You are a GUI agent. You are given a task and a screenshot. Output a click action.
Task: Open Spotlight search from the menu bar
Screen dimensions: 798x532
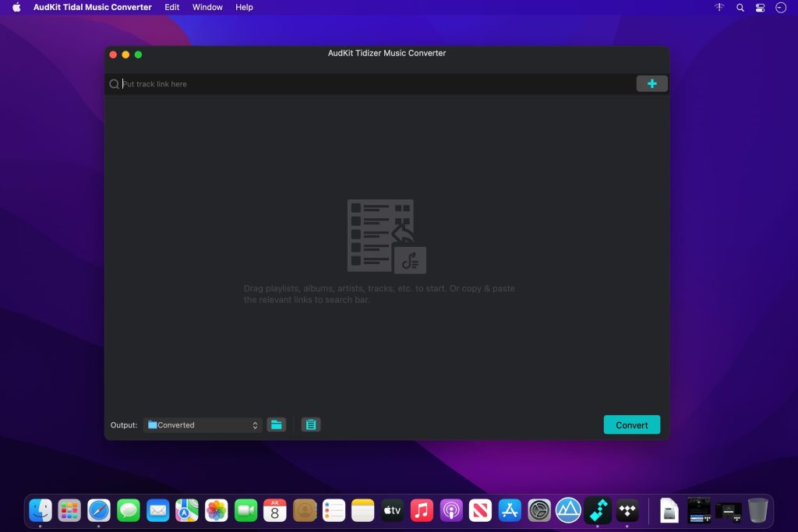[x=739, y=7]
